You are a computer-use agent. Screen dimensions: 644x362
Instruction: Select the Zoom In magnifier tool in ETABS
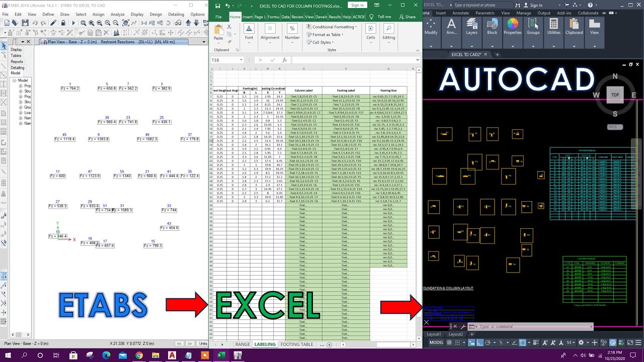pyautogui.click(x=107, y=23)
